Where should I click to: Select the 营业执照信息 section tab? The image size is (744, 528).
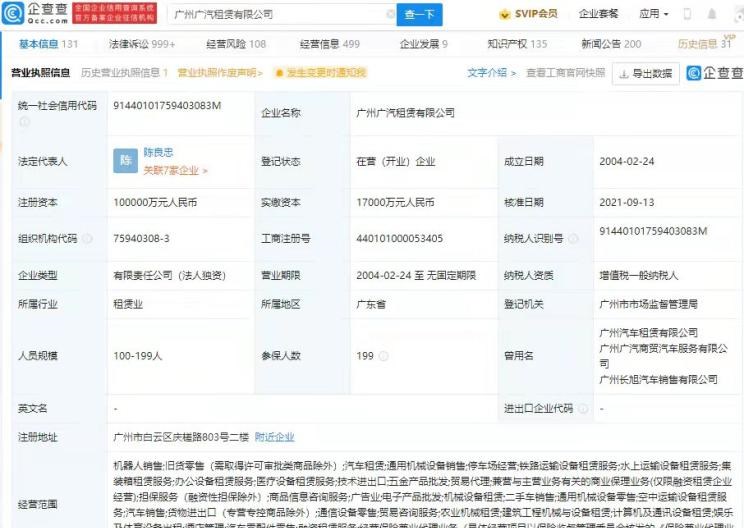[x=40, y=73]
